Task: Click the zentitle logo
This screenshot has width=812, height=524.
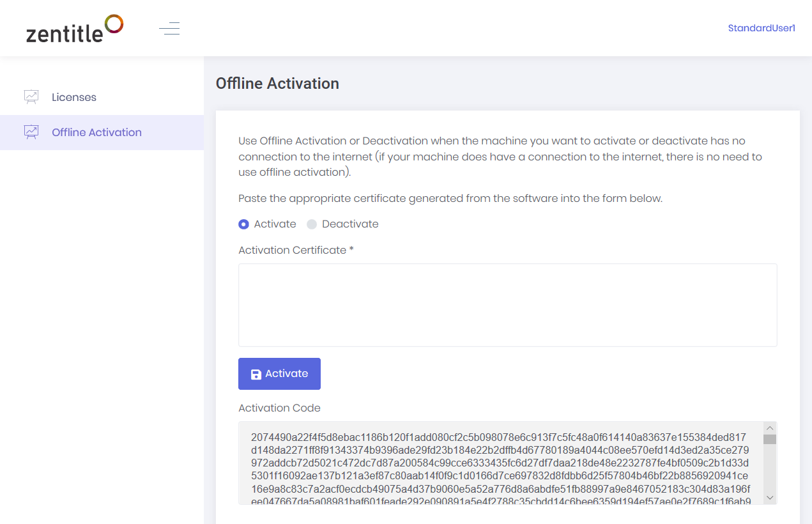Action: [x=75, y=29]
